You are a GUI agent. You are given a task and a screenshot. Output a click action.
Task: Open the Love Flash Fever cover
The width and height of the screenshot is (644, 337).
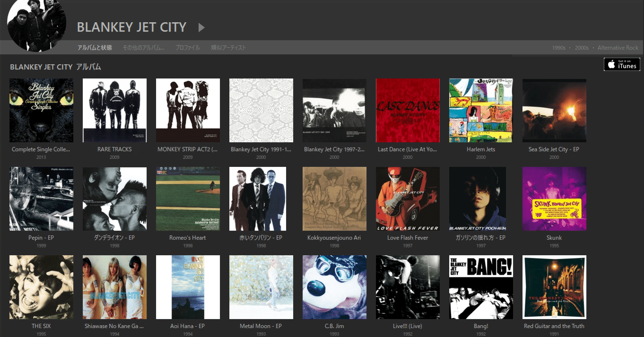coord(408,199)
